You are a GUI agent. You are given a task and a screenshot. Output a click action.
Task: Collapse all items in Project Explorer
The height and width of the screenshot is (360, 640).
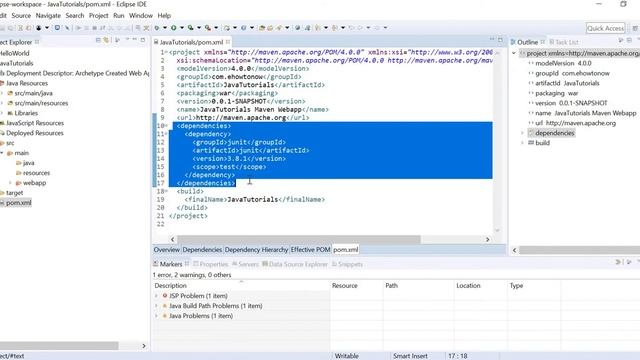point(98,40)
